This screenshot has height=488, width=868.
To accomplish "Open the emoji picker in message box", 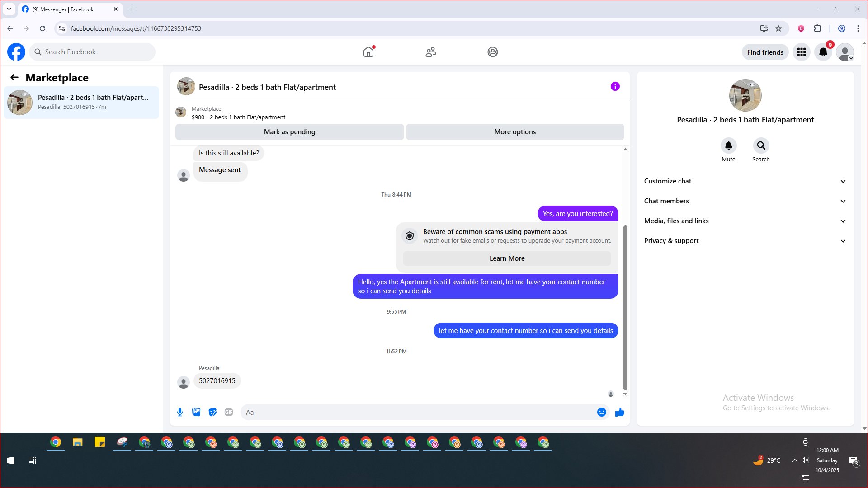I will click(x=602, y=412).
